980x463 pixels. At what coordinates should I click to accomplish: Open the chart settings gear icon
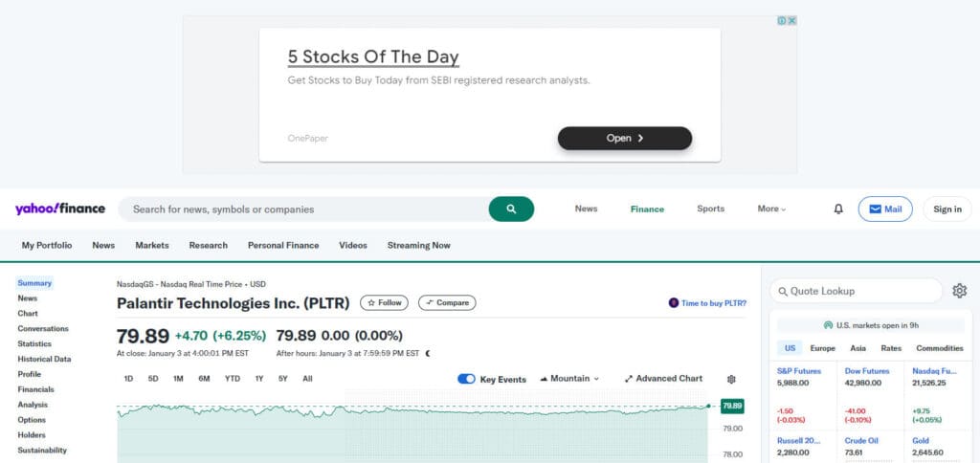pyautogui.click(x=731, y=379)
